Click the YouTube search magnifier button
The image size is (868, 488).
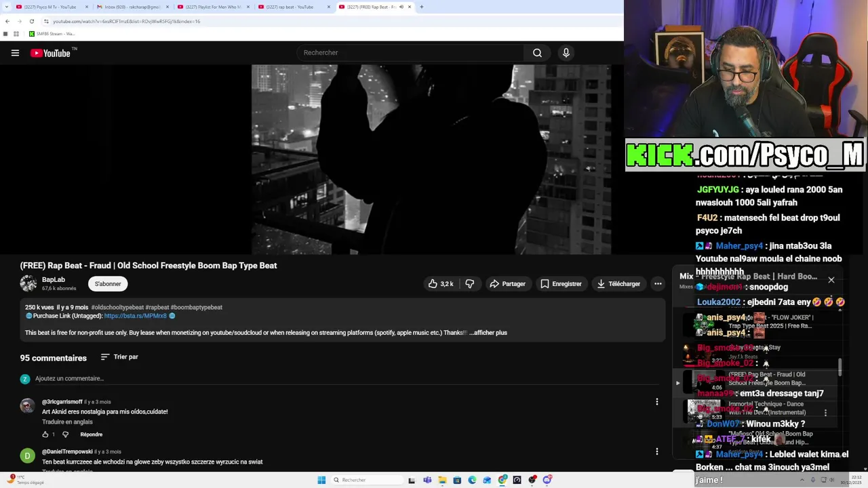pos(537,53)
